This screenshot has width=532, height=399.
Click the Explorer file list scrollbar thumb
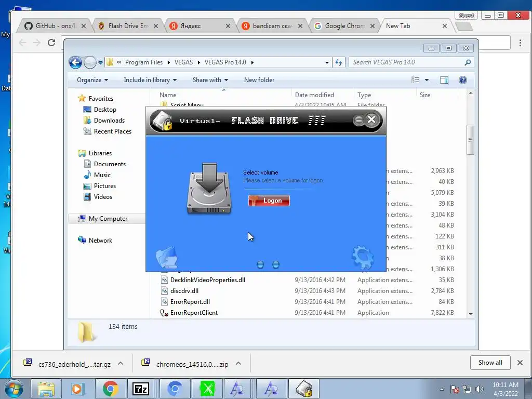point(470,140)
